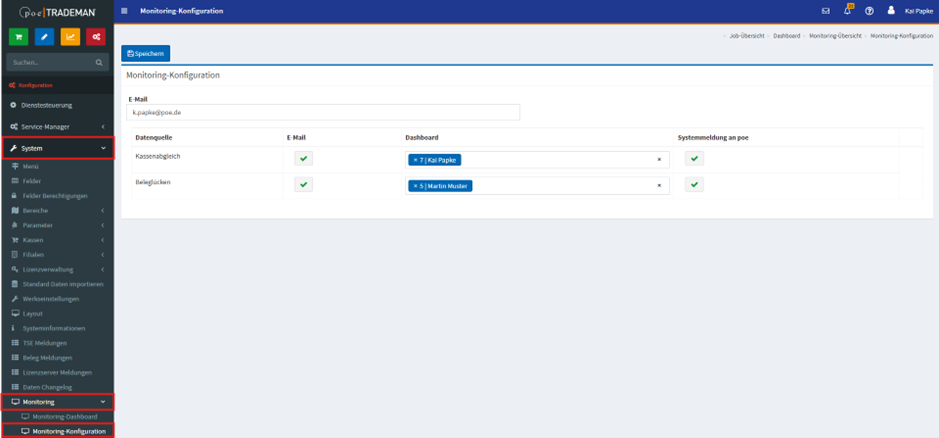
Task: Click into the Suchen search field
Action: (x=51, y=62)
